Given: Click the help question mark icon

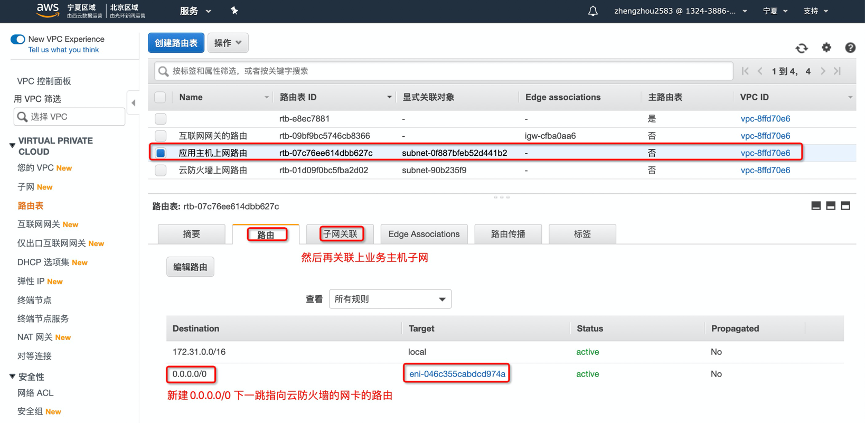Looking at the screenshot, I should (x=849, y=47).
